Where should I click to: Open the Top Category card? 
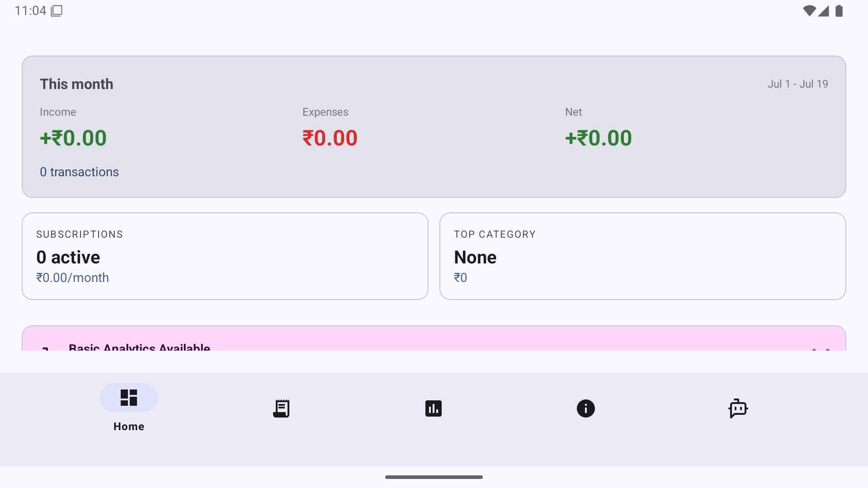(642, 256)
